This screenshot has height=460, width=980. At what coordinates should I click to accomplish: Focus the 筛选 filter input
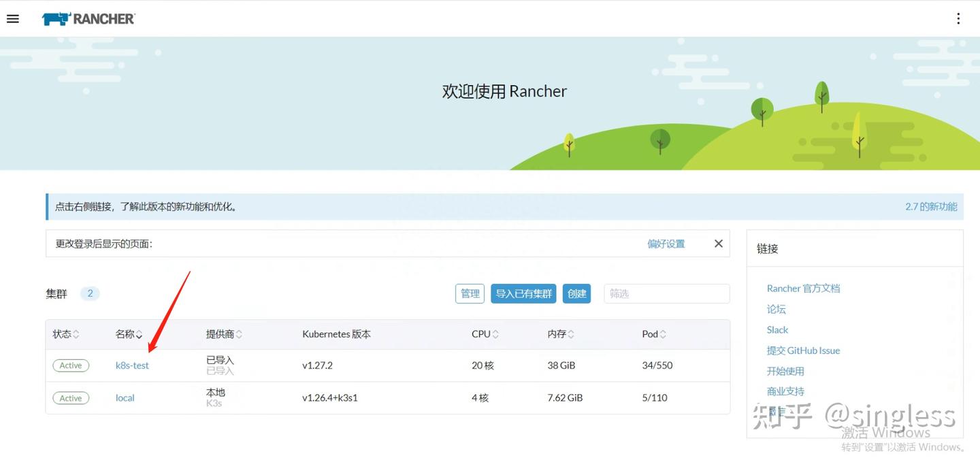coord(667,293)
